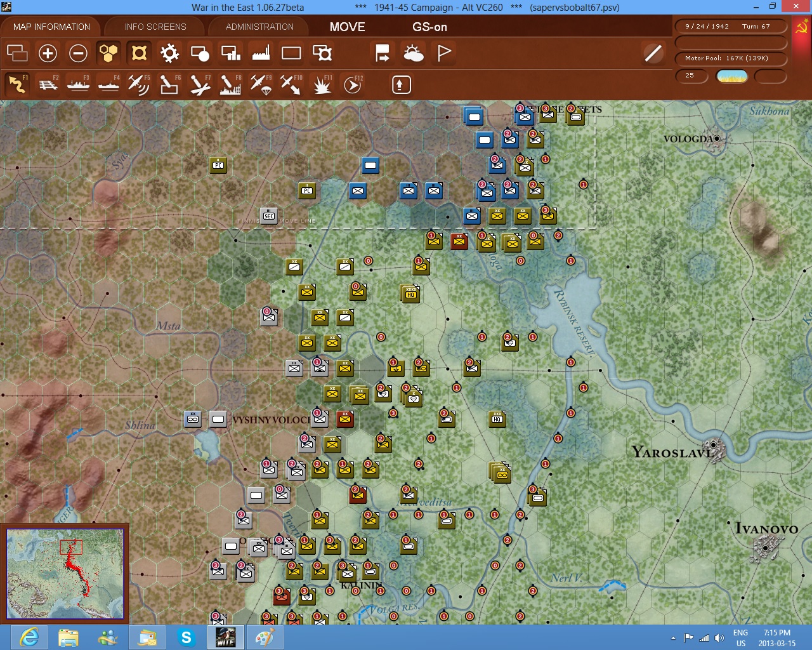
Task: Open Skype from the taskbar
Action: tap(186, 637)
